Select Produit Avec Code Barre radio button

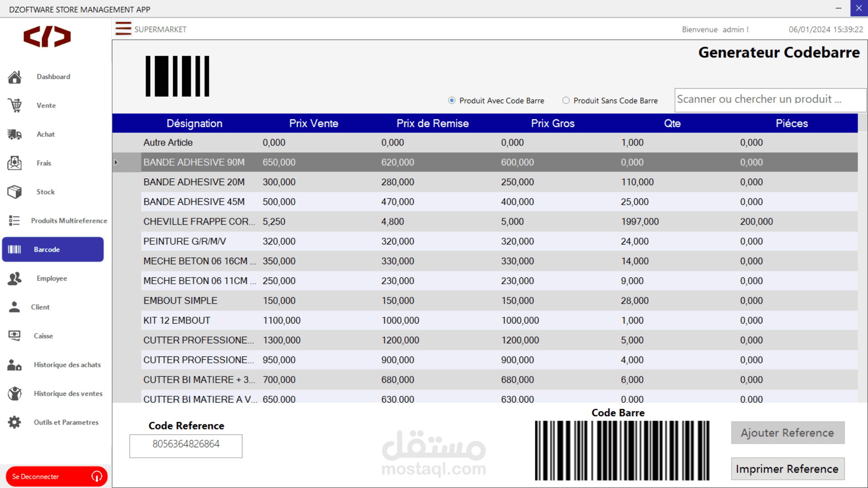pos(452,100)
